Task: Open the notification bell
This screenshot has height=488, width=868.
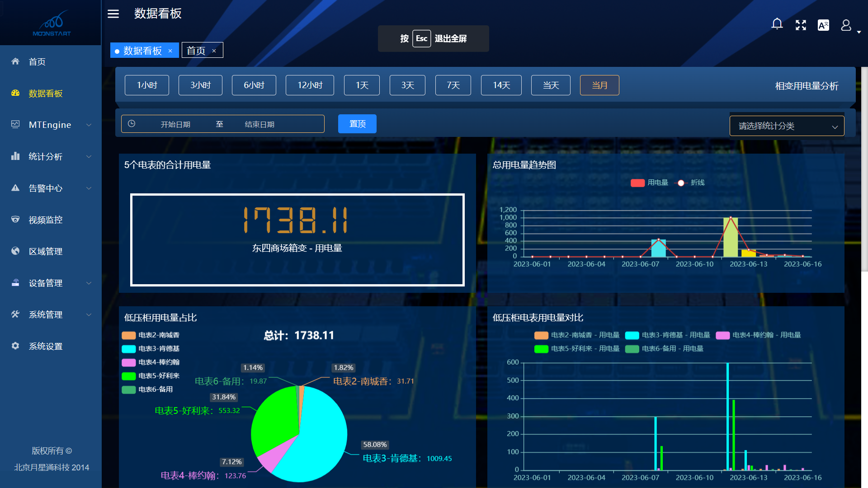Action: coord(777,24)
